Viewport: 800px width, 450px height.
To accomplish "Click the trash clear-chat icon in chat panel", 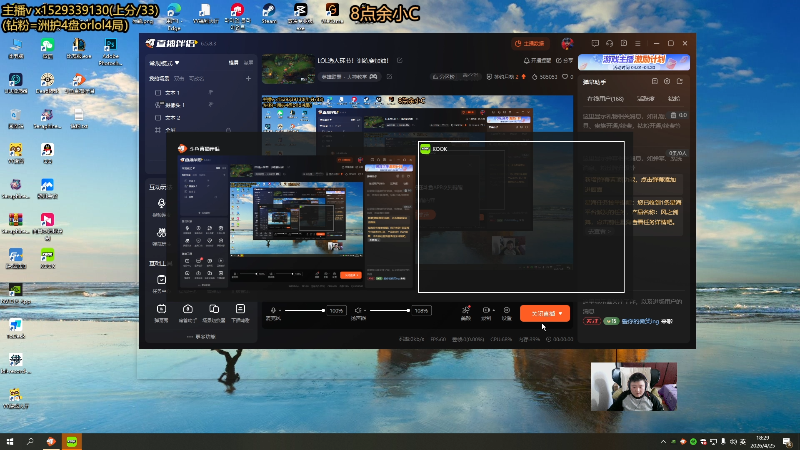I will pos(673,115).
